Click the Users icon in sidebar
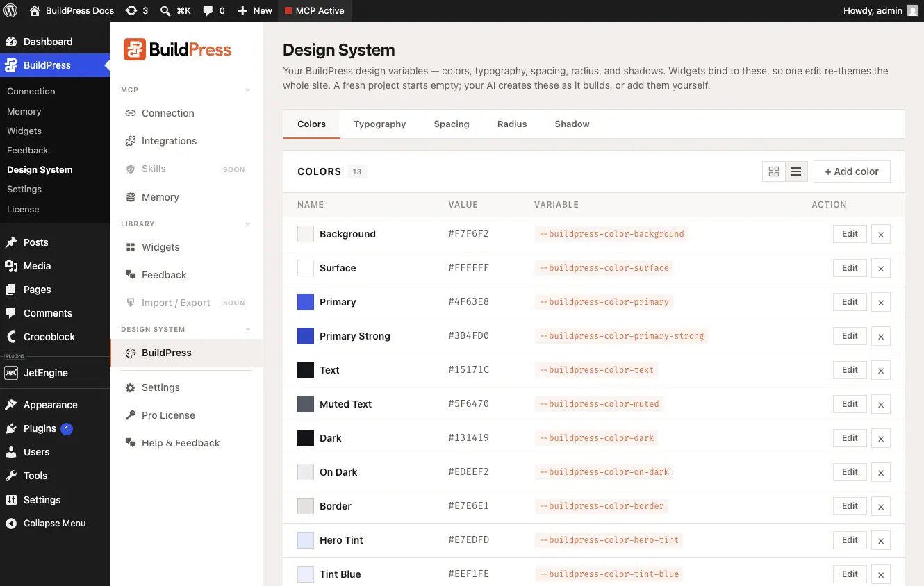Viewport: 924px width, 586px height. pyautogui.click(x=11, y=452)
